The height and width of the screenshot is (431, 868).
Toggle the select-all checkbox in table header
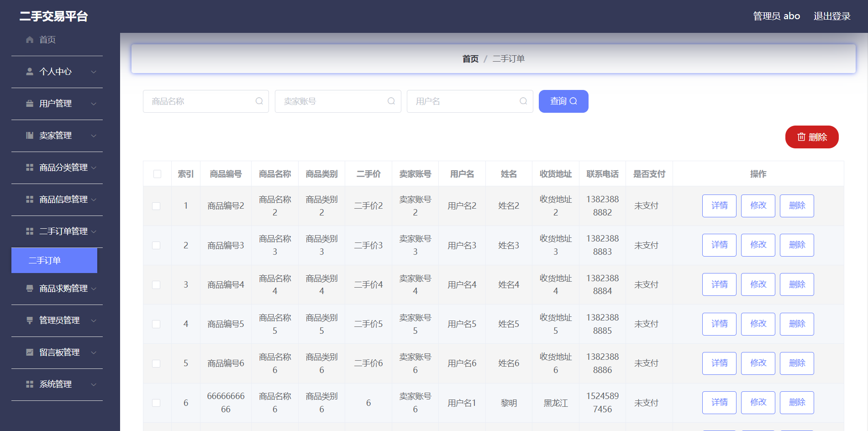click(157, 174)
